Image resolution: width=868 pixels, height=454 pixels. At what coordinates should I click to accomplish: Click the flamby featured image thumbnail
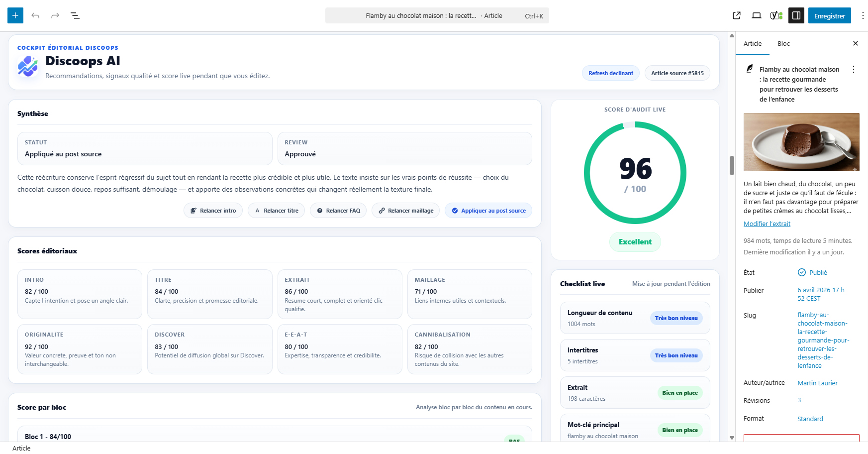click(x=801, y=142)
